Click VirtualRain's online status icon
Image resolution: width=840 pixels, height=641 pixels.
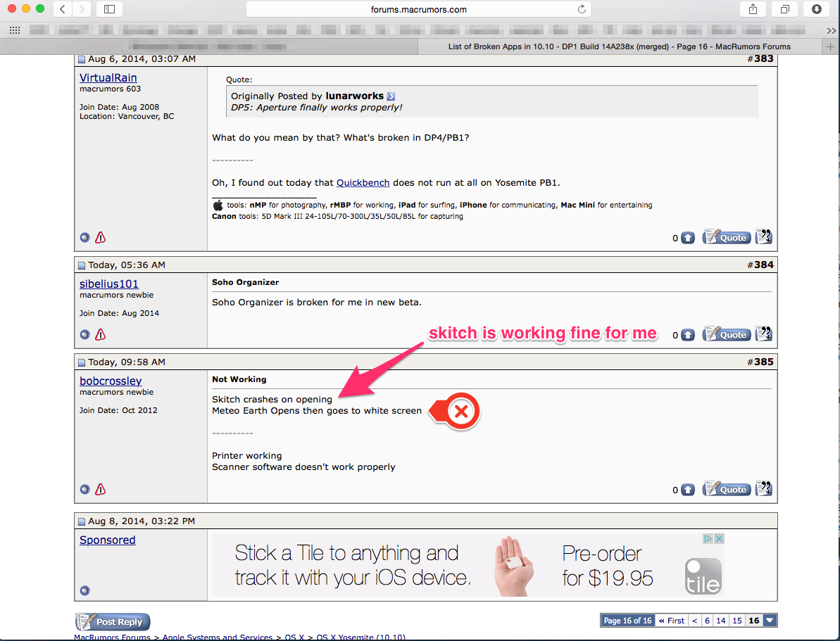coord(84,237)
